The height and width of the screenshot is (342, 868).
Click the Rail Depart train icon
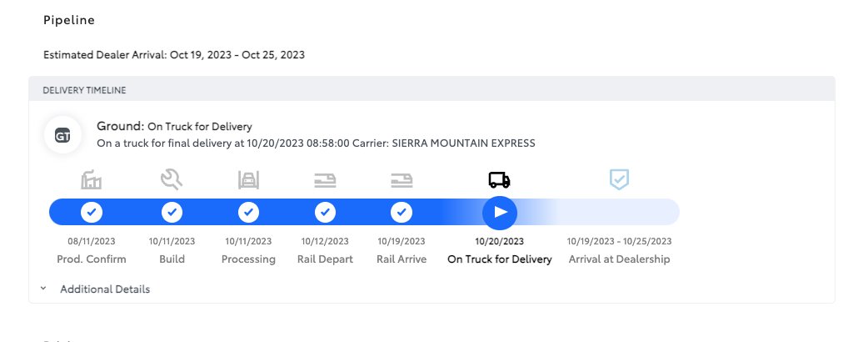[325, 180]
